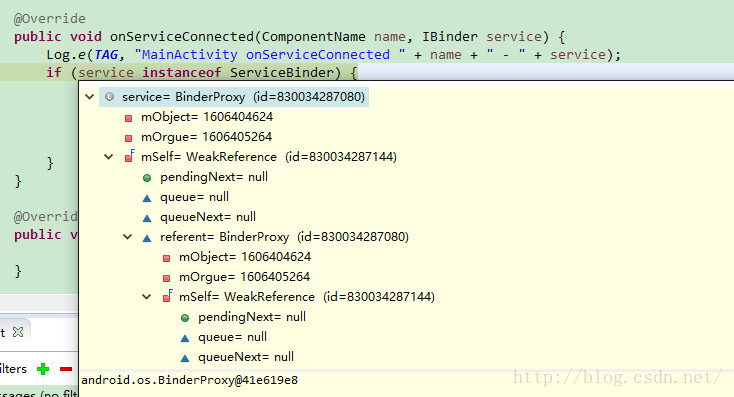Click the android.os.BinderProxy@41e619e8 detail text
The width and height of the screenshot is (734, 397).
(190, 380)
